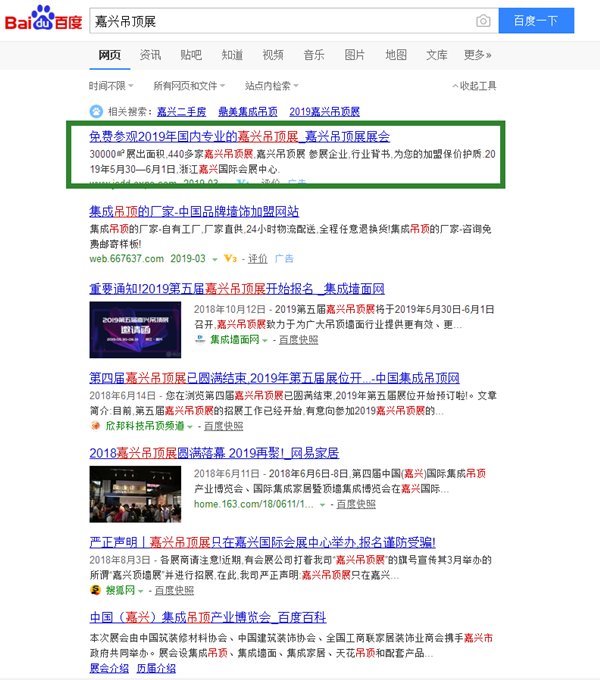Screen dimensions: 600x680
Task: Open related search 鼎美集成吊顶
Action: point(248,112)
